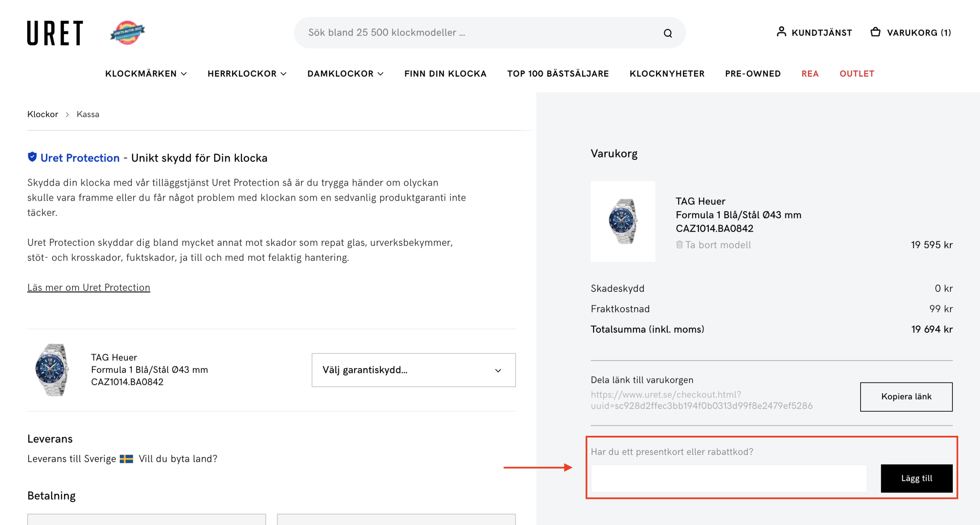980x525 pixels.
Task: Click the award badge beside the logo
Action: click(127, 33)
